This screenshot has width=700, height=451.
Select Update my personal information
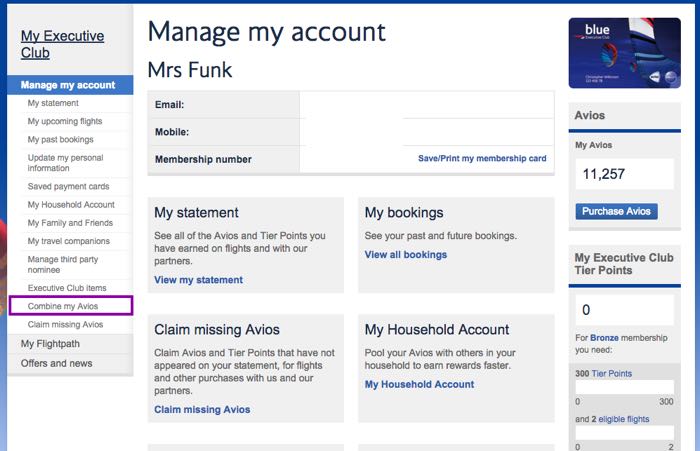pyautogui.click(x=65, y=163)
